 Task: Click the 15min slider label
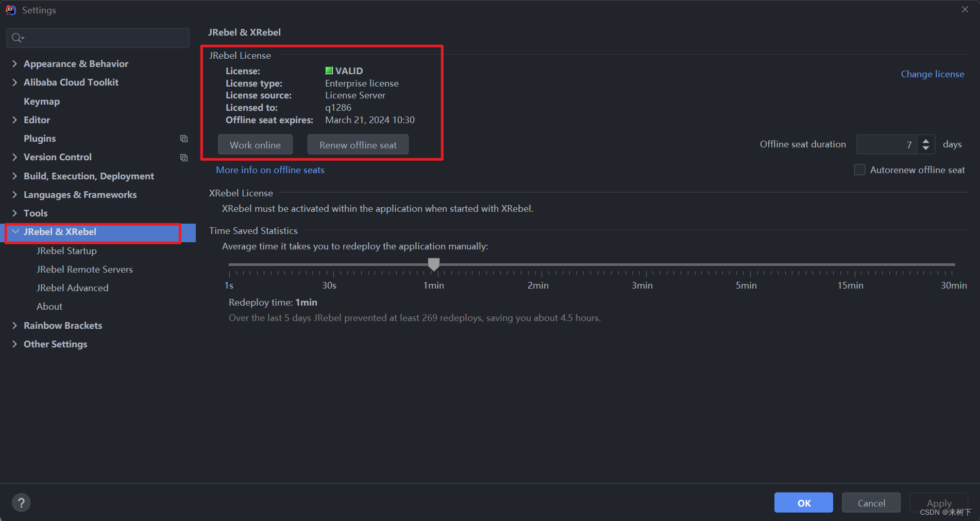coord(850,285)
